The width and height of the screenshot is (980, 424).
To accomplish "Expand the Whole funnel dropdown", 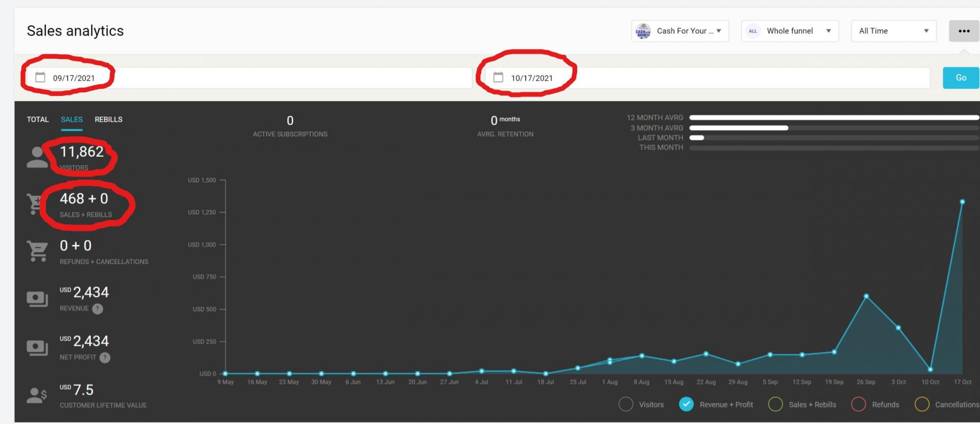I will coord(790,31).
